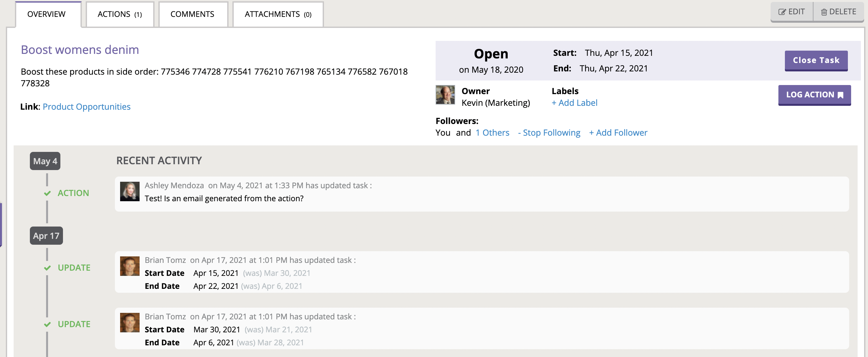The height and width of the screenshot is (357, 868).
Task: Click '(was) Mar 28, 2021' previous end date
Action: [x=270, y=343]
